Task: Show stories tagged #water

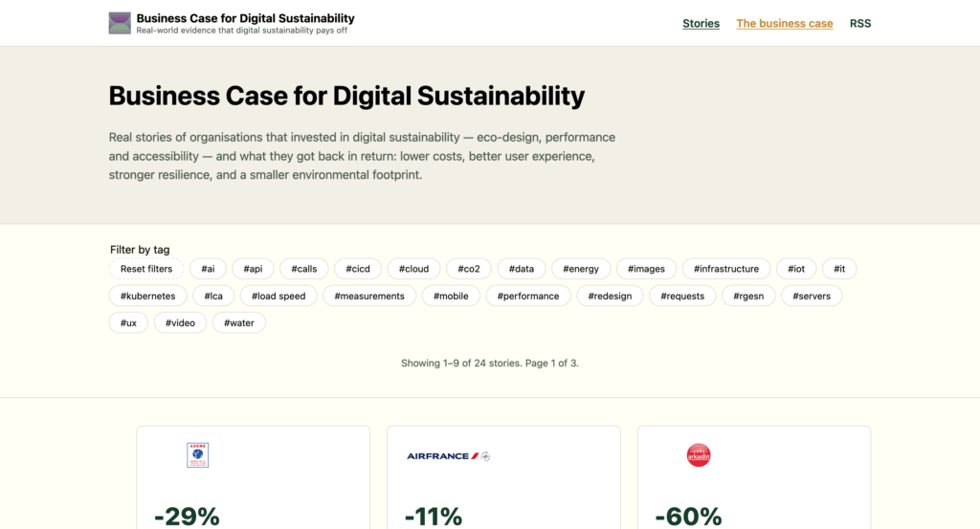Action: tap(239, 322)
